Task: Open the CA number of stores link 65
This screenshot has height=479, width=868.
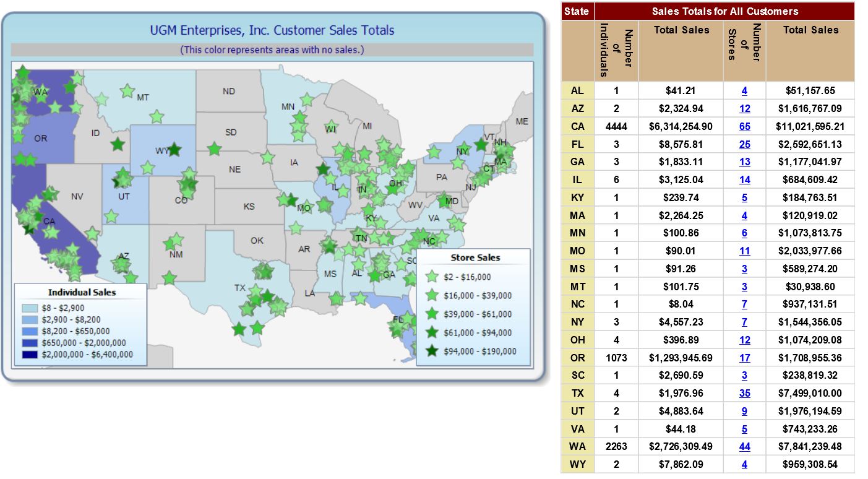Action: point(744,126)
